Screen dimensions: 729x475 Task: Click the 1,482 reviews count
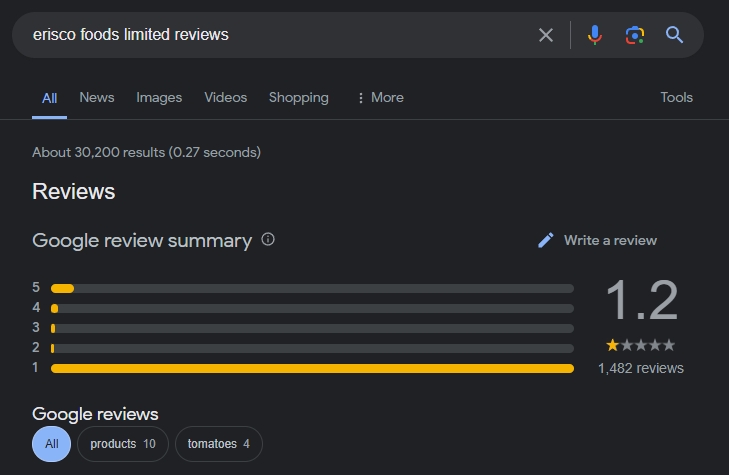click(x=641, y=368)
